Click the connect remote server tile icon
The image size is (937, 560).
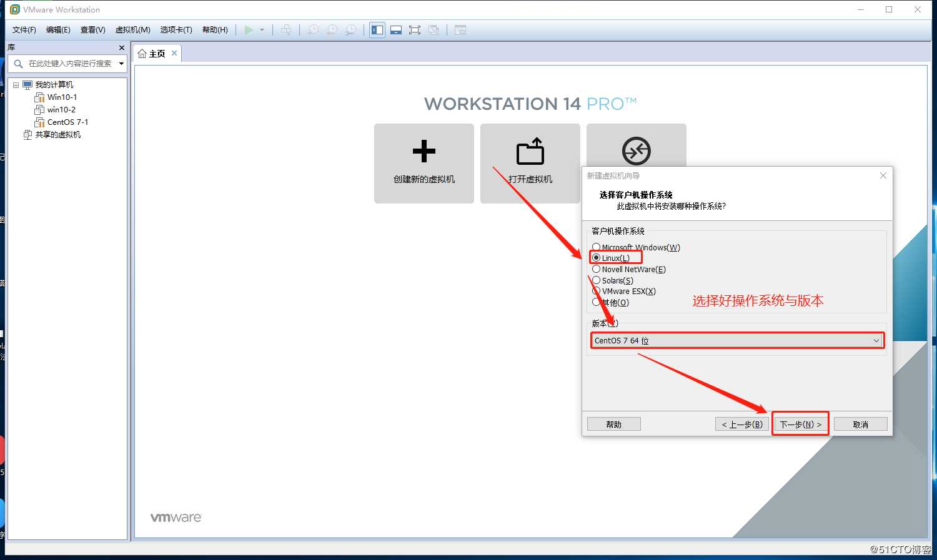[x=637, y=150]
